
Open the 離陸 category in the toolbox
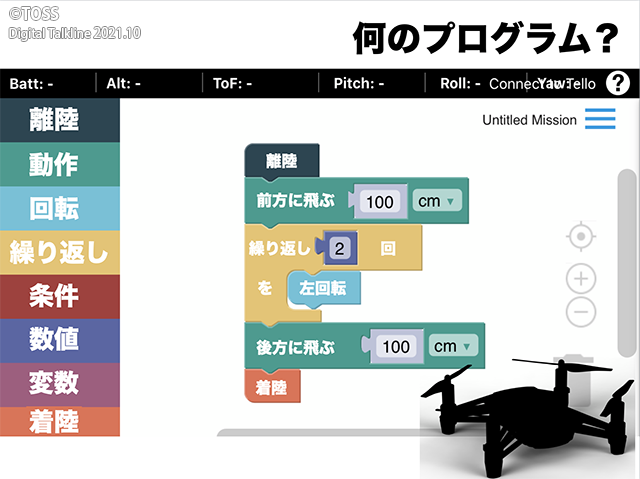point(60,121)
